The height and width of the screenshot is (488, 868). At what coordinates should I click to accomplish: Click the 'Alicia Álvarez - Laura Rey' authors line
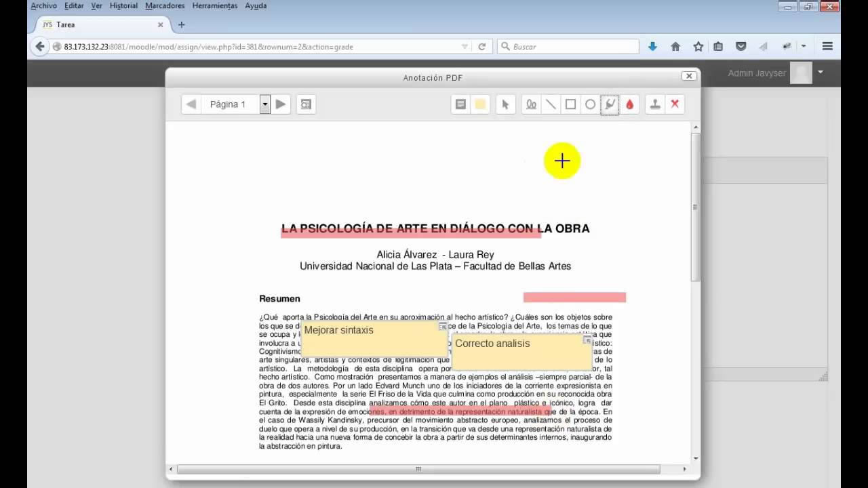tap(435, 255)
